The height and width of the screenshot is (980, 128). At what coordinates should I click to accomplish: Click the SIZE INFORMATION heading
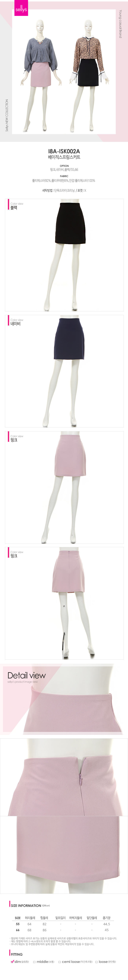click(26, 905)
